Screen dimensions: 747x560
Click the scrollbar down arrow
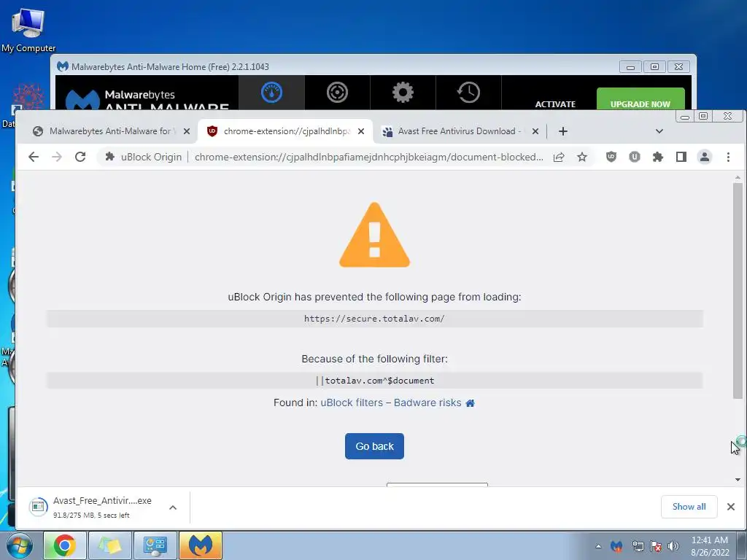click(738, 480)
